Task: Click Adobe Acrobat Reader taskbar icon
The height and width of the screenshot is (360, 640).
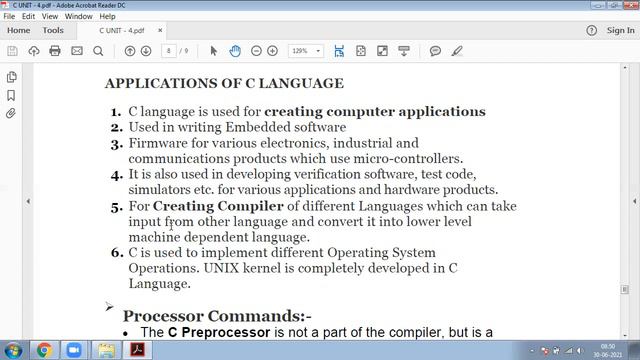Action: 137,350
